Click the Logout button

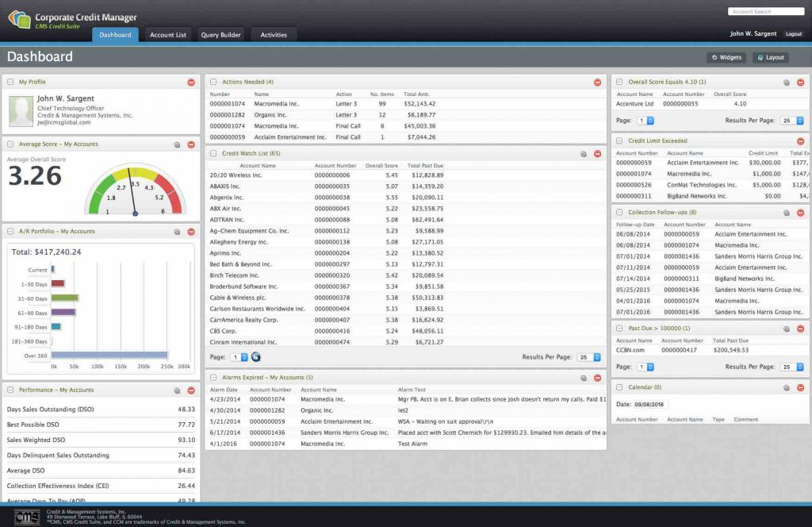point(793,33)
